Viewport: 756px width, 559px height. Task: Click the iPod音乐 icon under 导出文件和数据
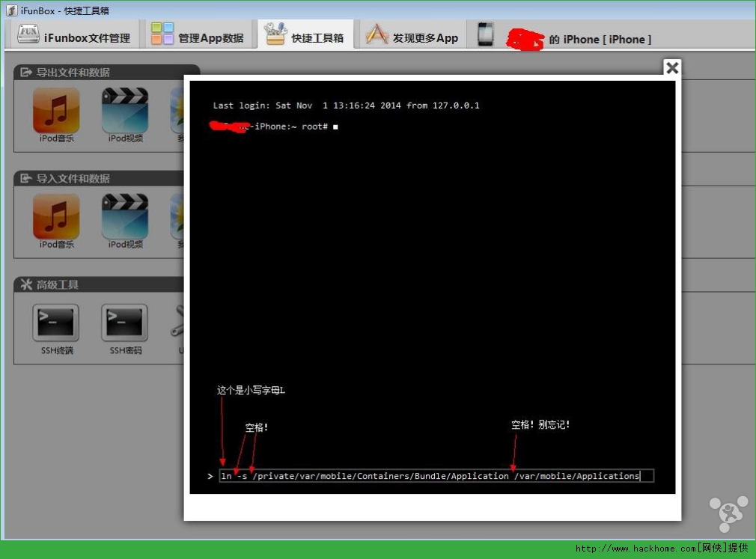[56, 114]
